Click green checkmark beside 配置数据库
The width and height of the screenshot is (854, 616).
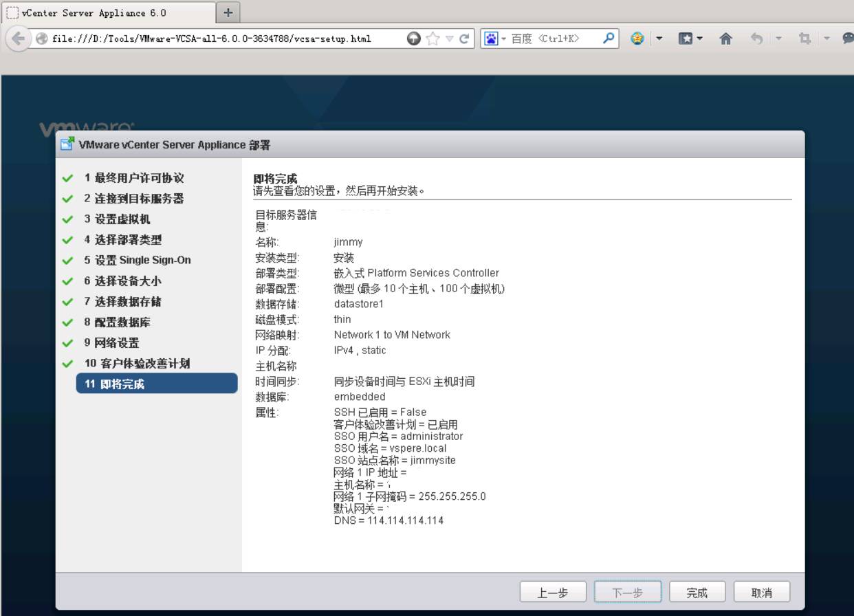67,322
